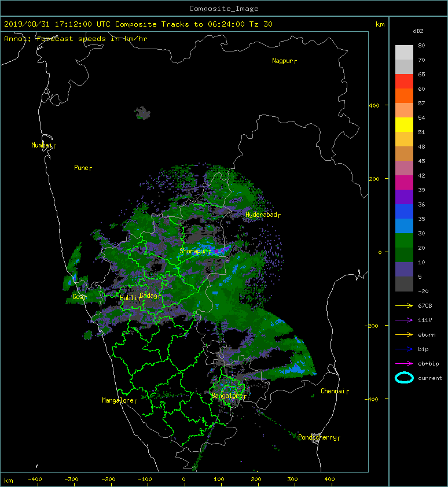Click the Pondicherry city label
The image size is (448, 487).
click(317, 437)
